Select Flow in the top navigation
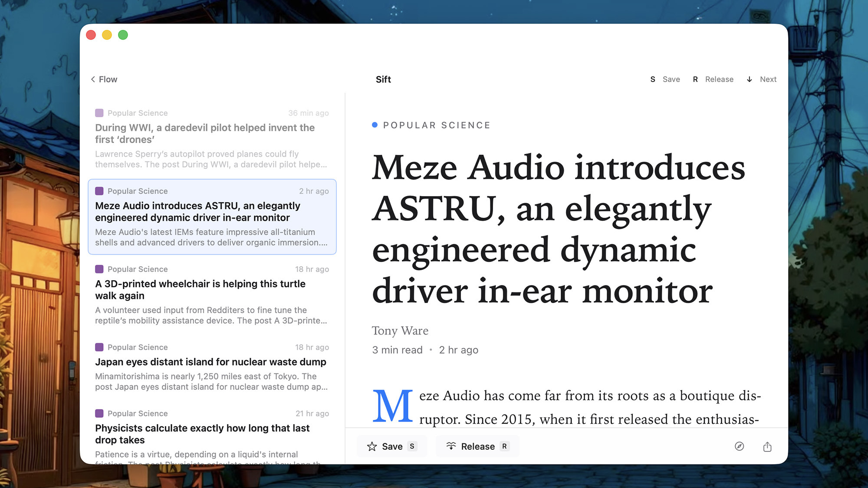 (108, 79)
